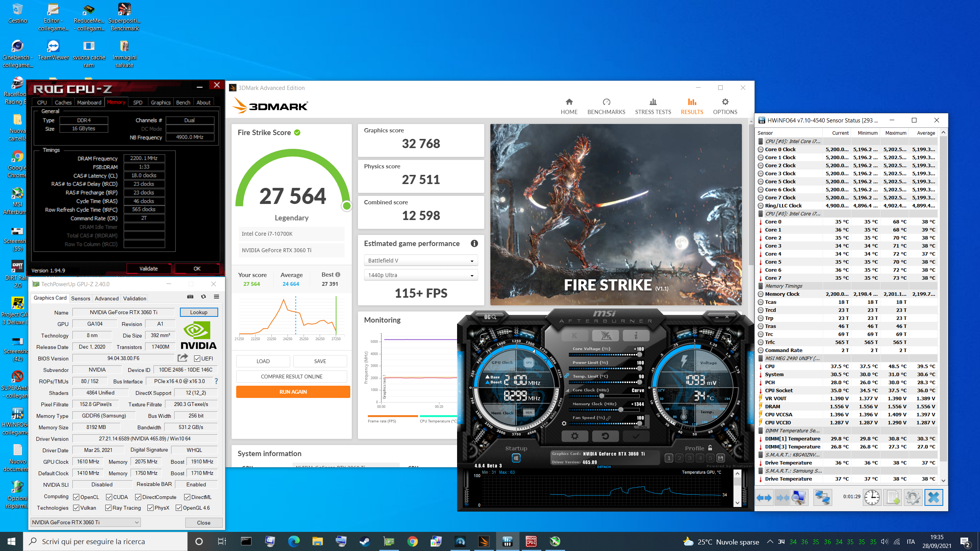
Task: Click GPU-Z refresh icon
Action: [x=203, y=297]
